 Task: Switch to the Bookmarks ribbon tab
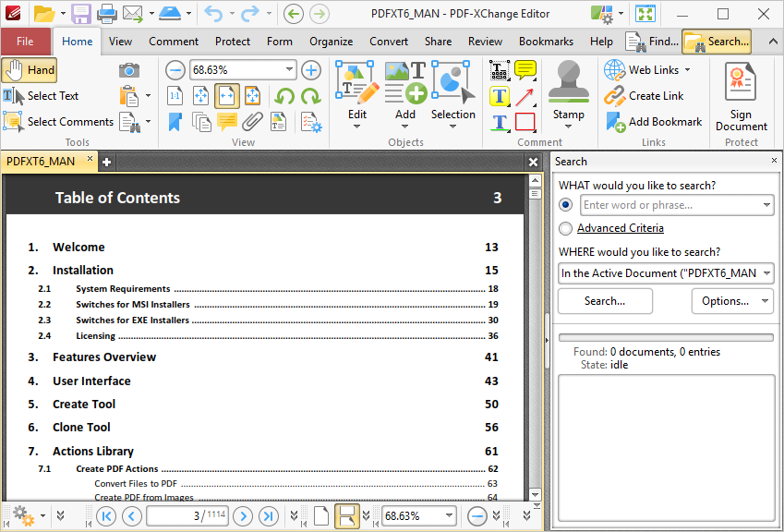click(546, 42)
